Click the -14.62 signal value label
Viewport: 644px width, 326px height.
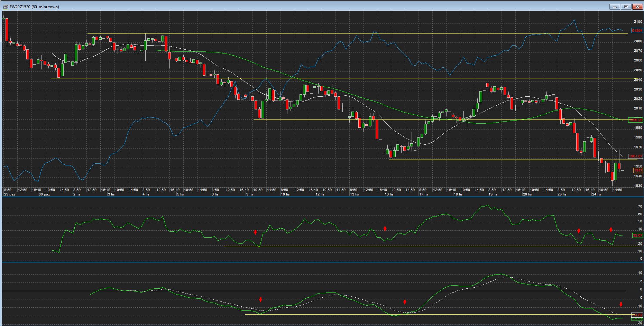point(637,315)
